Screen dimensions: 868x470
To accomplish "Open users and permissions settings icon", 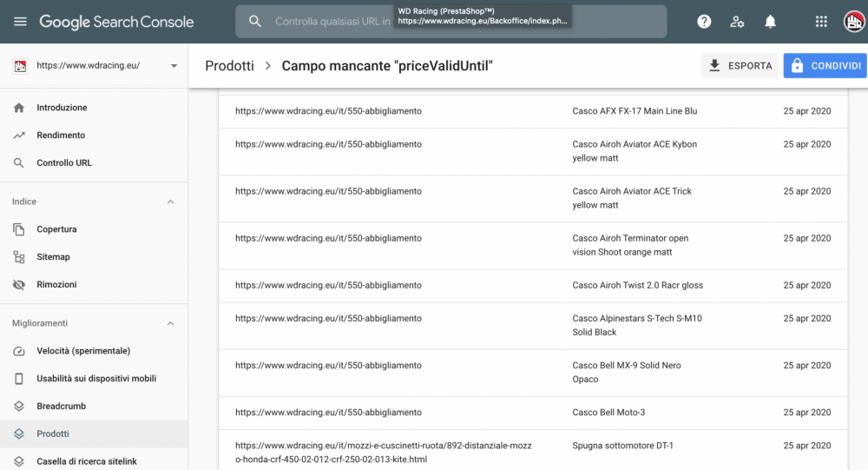I will coord(737,22).
